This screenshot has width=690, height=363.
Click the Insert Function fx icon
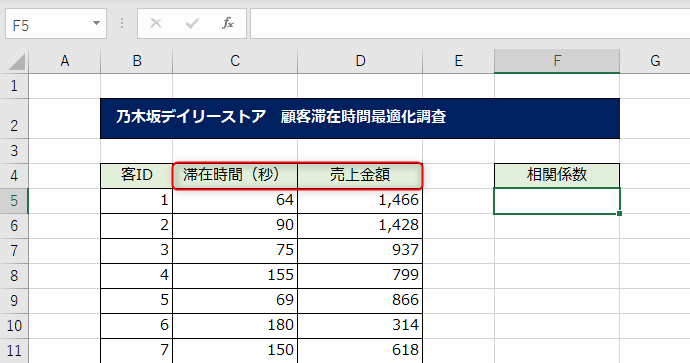[228, 23]
